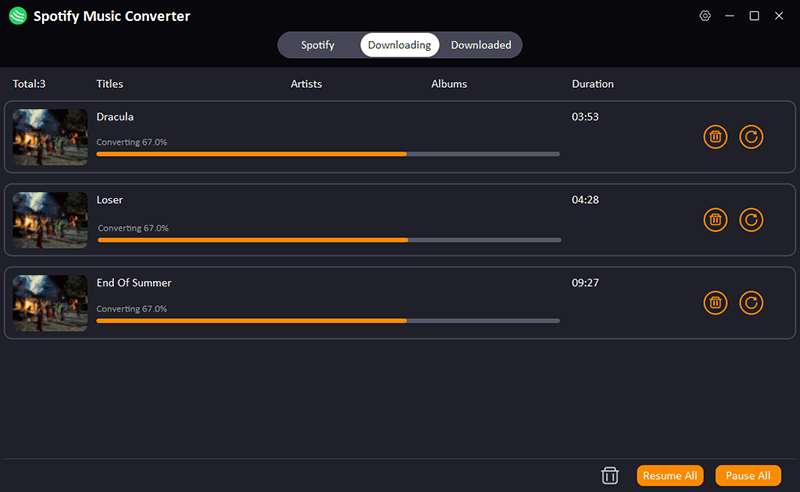Click the End Of Summer track title
Image resolution: width=800 pixels, height=492 pixels.
point(134,283)
